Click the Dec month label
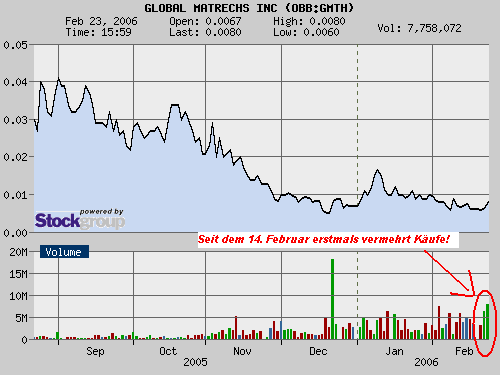500x375 pixels. [318, 351]
